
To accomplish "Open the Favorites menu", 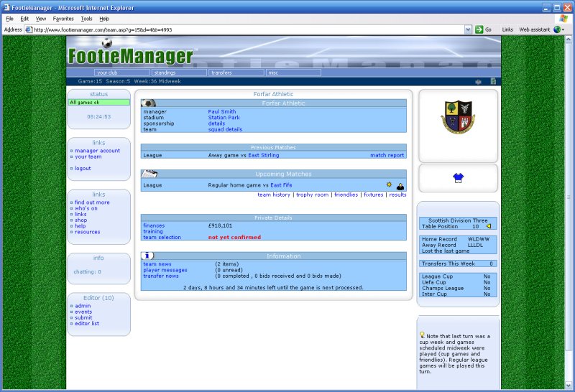I will tap(63, 19).
